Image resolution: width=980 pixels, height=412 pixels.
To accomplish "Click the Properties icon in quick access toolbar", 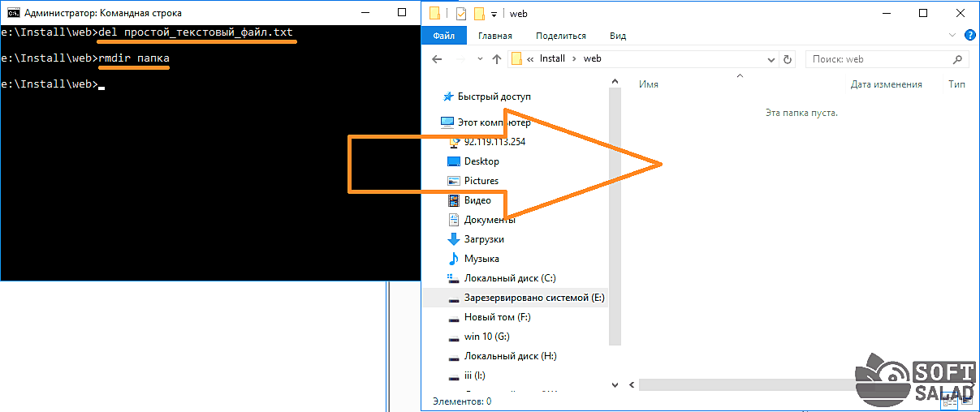I will pos(460,13).
